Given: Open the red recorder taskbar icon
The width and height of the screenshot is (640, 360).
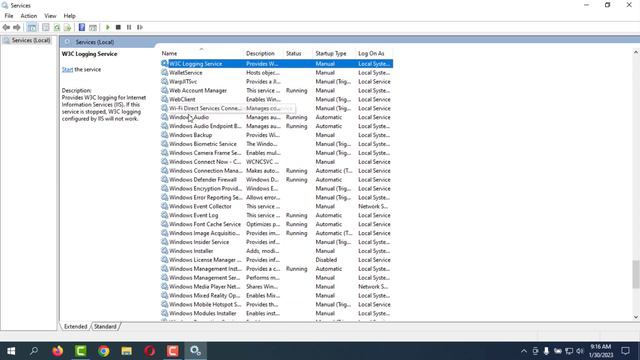Looking at the screenshot, I should (x=173, y=351).
